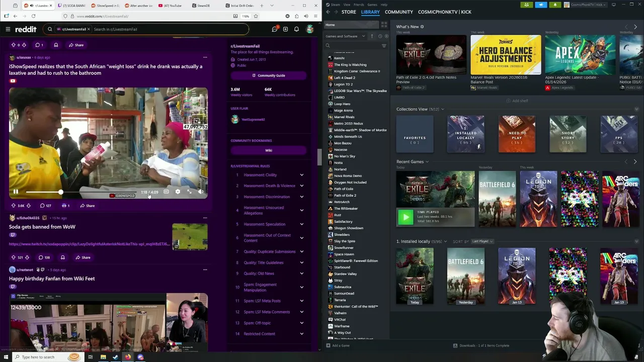Screen dimensions: 644x362
Task: Open the Community Guide button
Action: 269,75
